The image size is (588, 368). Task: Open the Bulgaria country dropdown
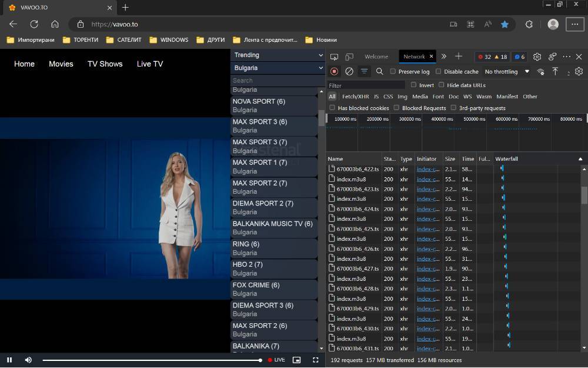pyautogui.click(x=278, y=68)
